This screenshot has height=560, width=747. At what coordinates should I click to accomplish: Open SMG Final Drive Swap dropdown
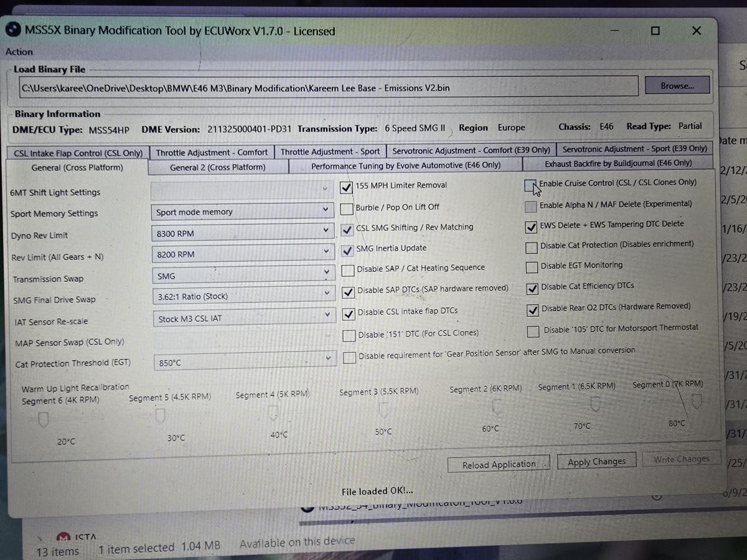point(243,296)
